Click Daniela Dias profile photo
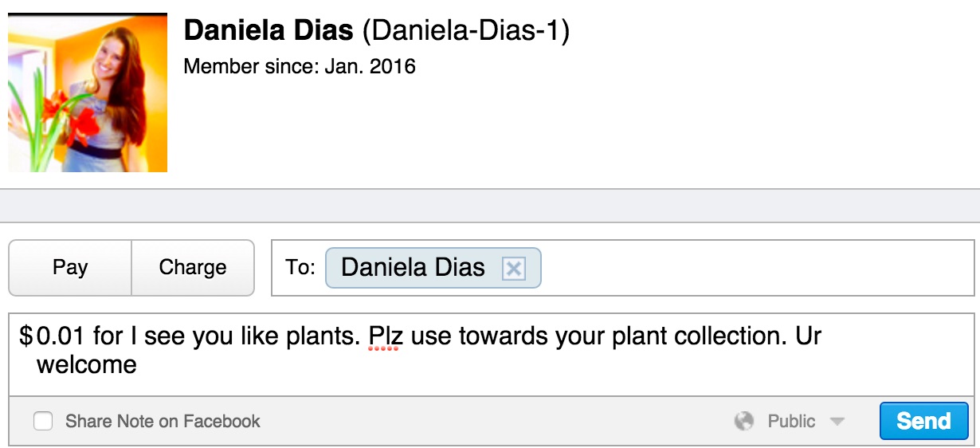Image resolution: width=980 pixels, height=448 pixels. pos(88,92)
